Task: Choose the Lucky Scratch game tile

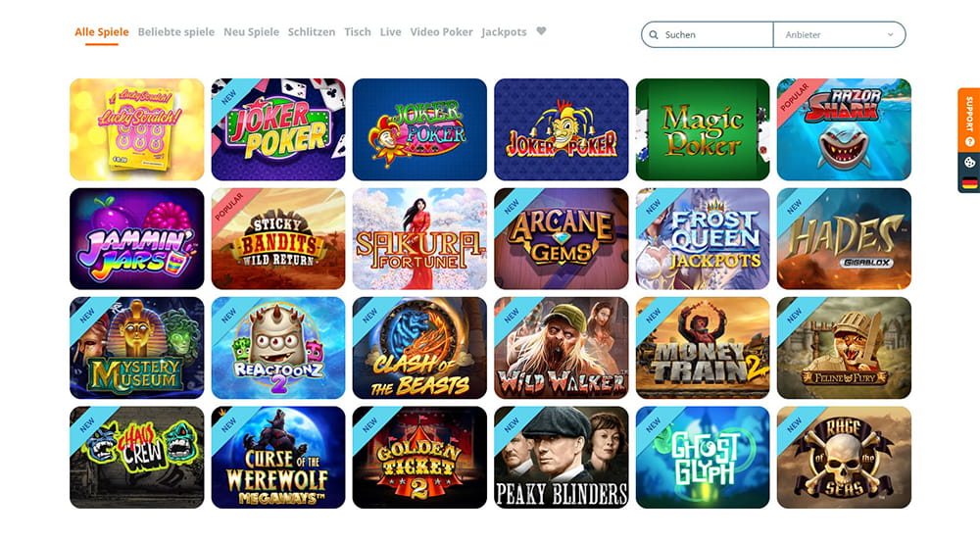Action: (x=137, y=129)
